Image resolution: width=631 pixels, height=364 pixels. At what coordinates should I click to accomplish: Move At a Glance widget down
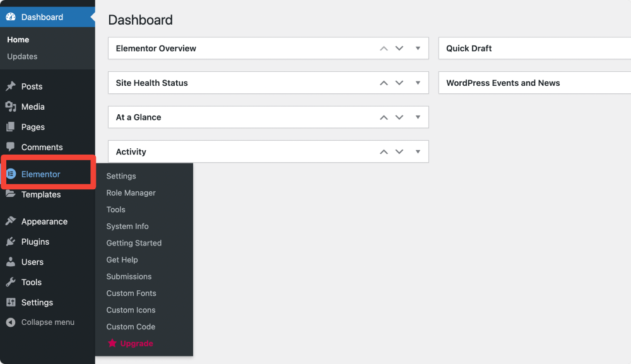click(x=399, y=117)
